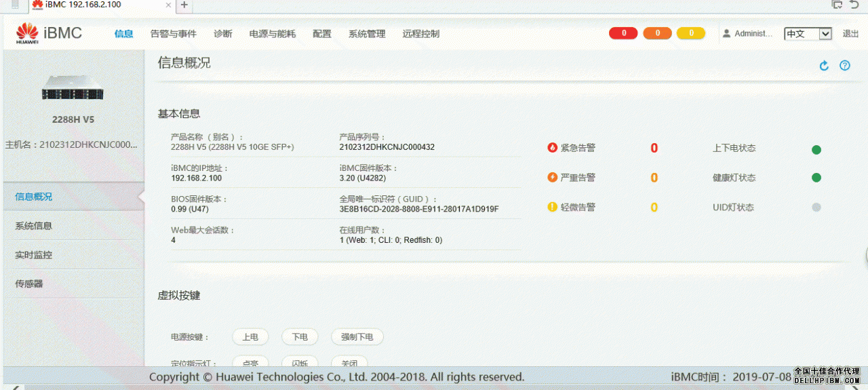Click the yellow minor alarm counter badge

click(x=691, y=33)
